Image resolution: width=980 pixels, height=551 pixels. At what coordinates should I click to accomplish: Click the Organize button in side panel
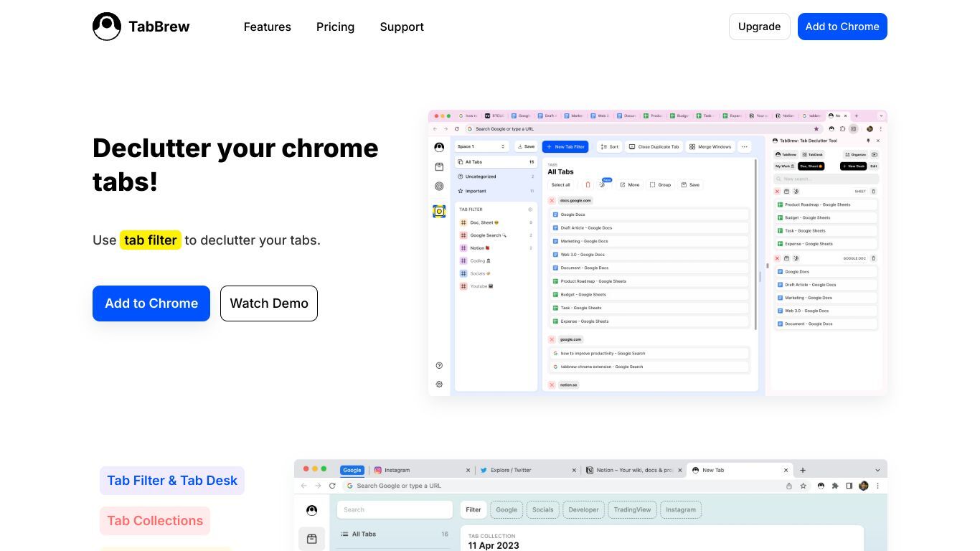[x=855, y=154]
